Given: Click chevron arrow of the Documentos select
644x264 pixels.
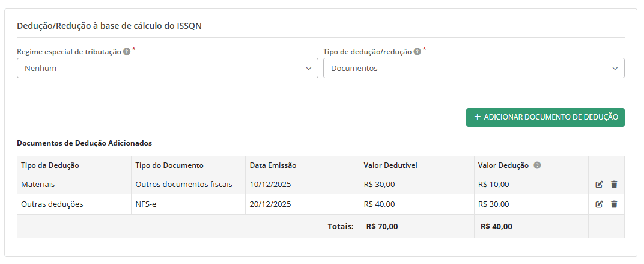Looking at the screenshot, I should pos(615,69).
